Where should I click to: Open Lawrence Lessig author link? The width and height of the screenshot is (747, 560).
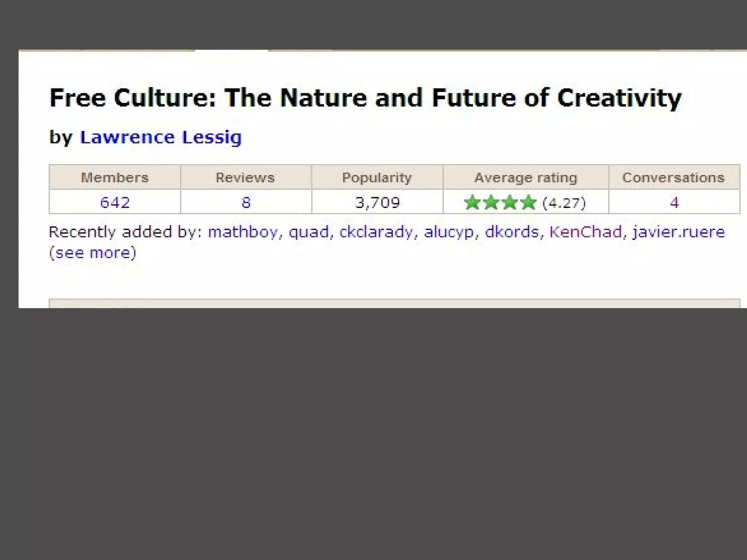160,137
